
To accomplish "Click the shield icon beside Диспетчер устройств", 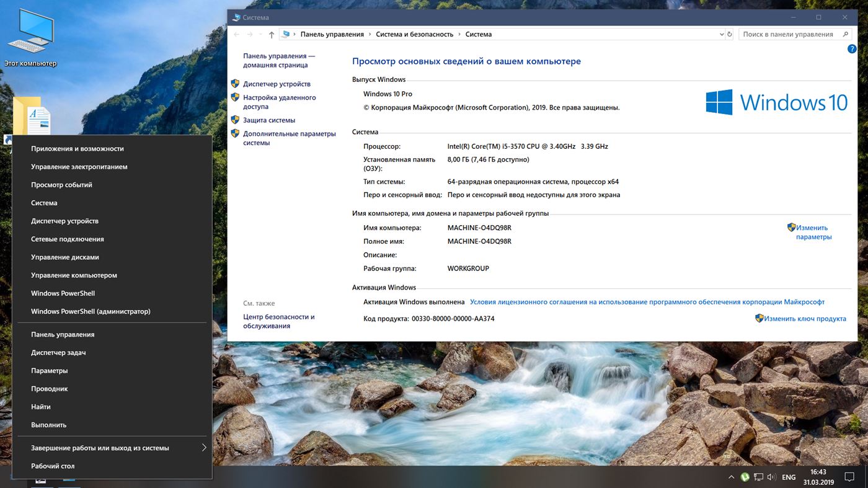I will click(x=235, y=84).
